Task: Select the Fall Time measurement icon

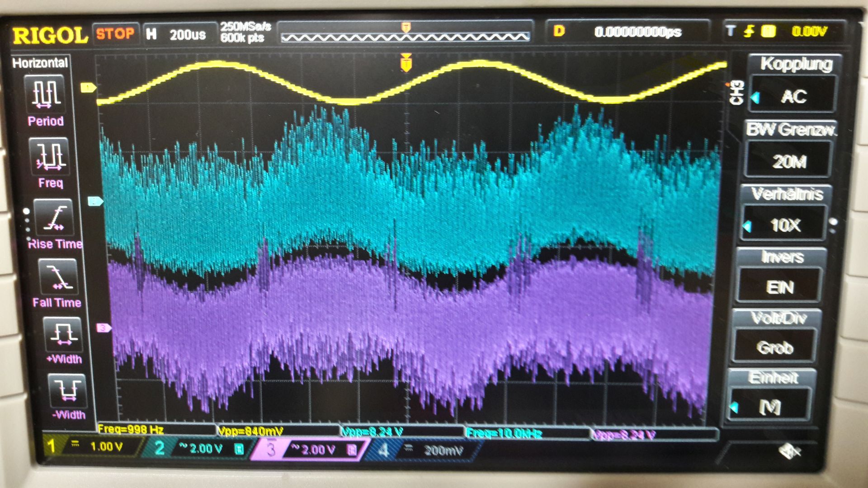Action: 58,277
